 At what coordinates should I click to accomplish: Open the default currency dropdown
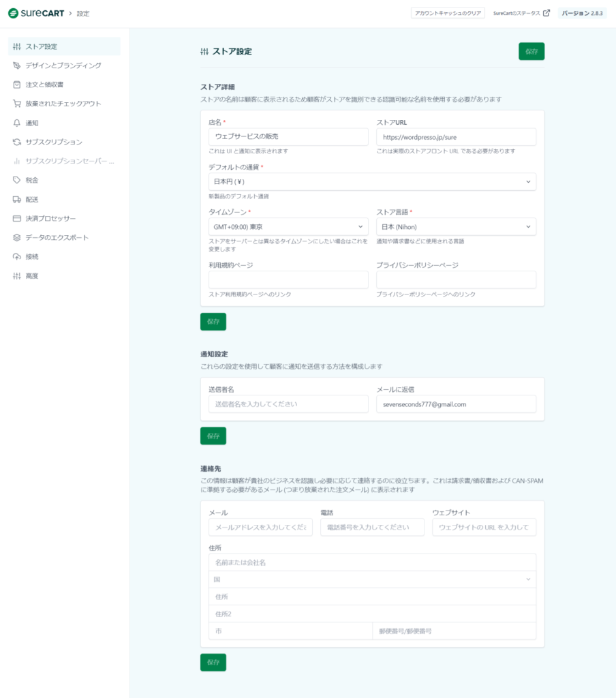click(x=371, y=182)
